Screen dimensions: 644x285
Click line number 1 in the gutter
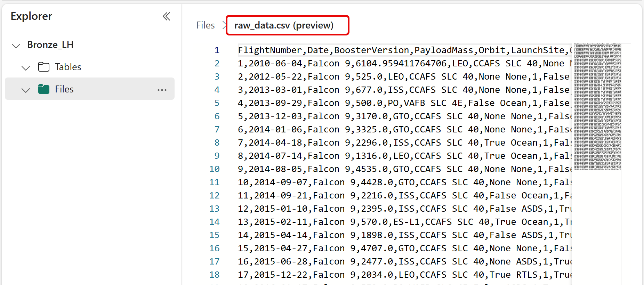tap(217, 50)
